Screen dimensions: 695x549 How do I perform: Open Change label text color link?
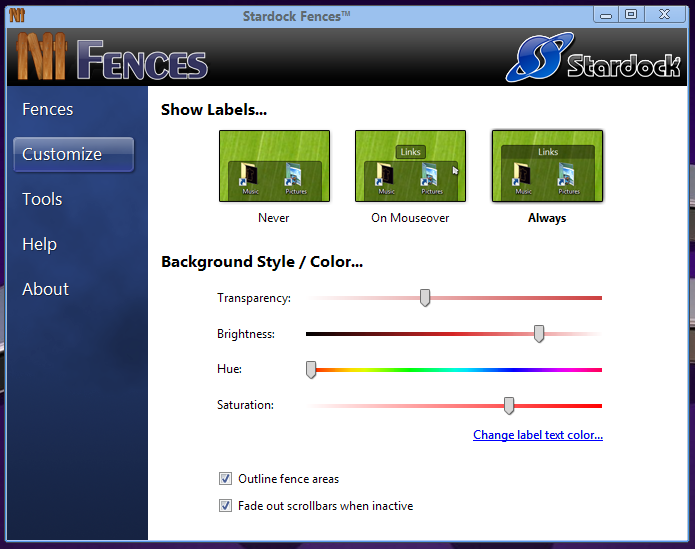[538, 435]
